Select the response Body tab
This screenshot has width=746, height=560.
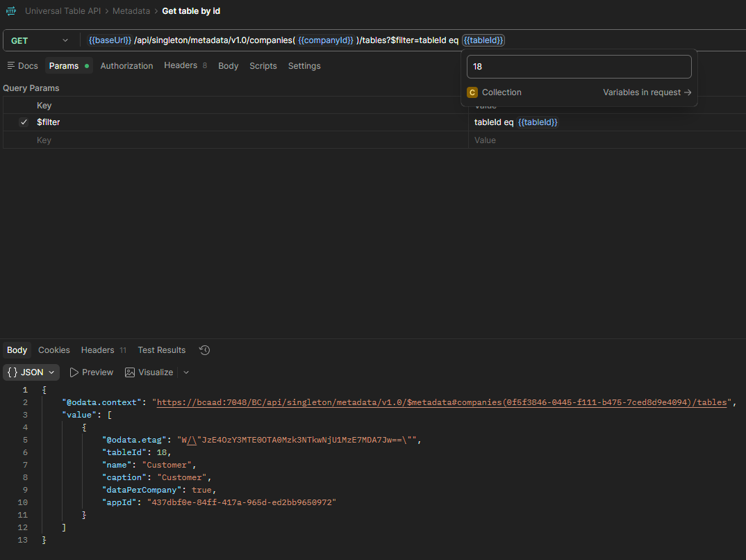(x=17, y=350)
